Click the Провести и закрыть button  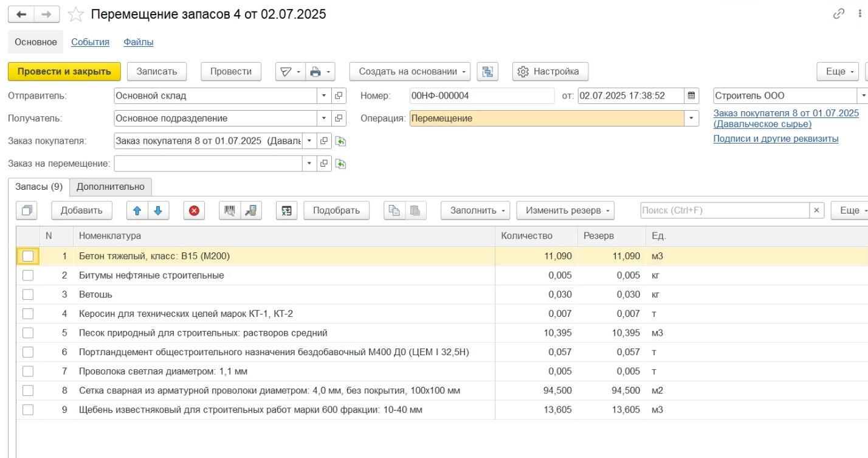coord(64,72)
